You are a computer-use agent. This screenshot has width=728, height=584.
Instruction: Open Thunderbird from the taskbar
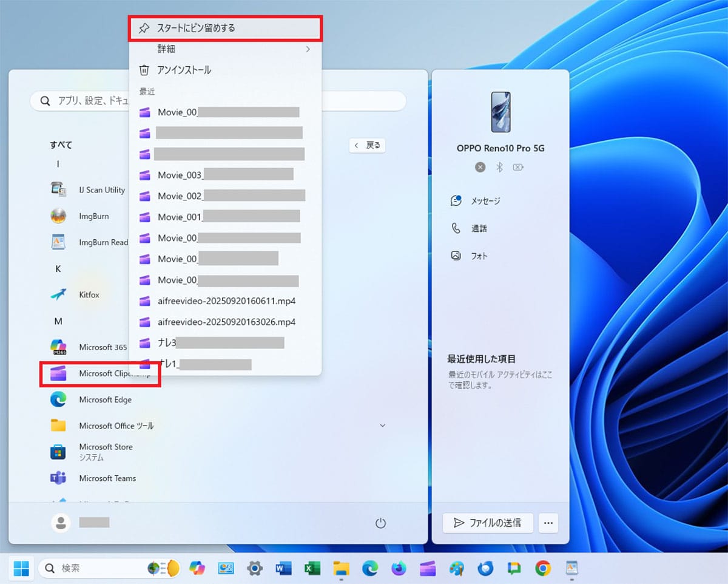485,568
